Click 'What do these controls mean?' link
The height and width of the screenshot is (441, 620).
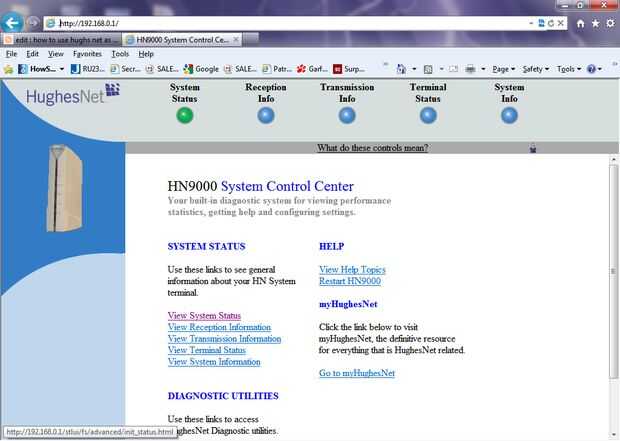click(x=372, y=148)
